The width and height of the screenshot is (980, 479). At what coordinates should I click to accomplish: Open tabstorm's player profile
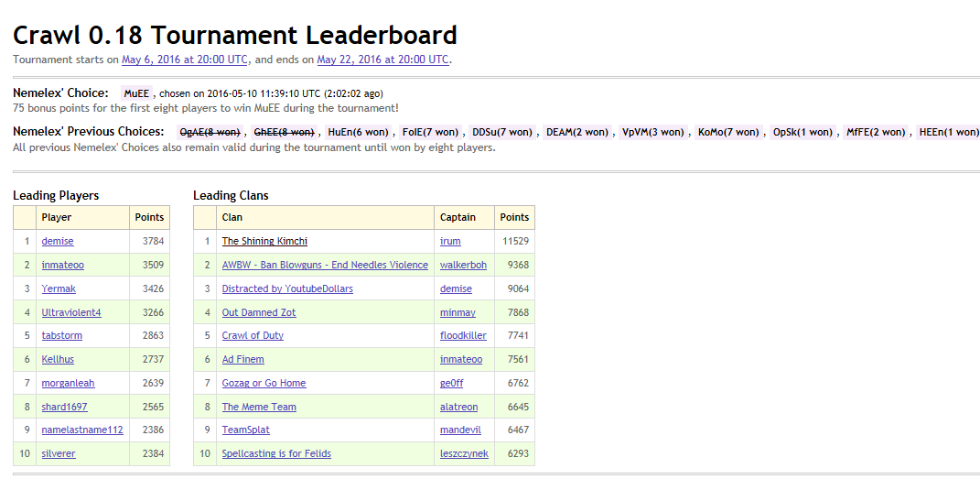coord(61,336)
